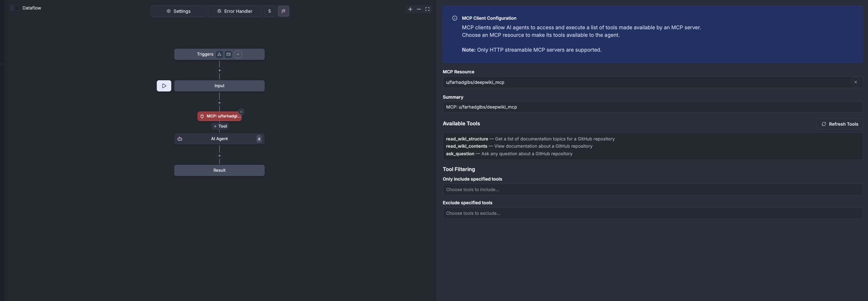Enter fullscreen with the expand icon
The image size is (868, 301).
point(427,9)
